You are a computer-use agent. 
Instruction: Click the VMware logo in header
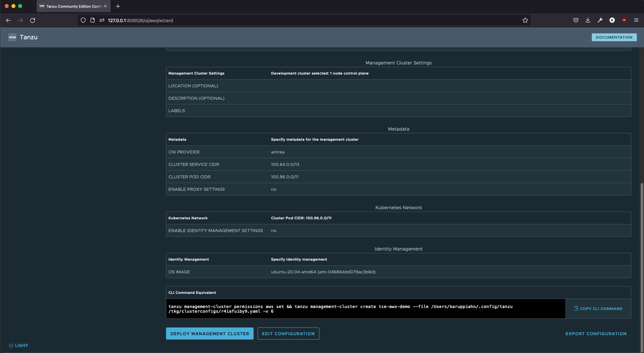12,37
